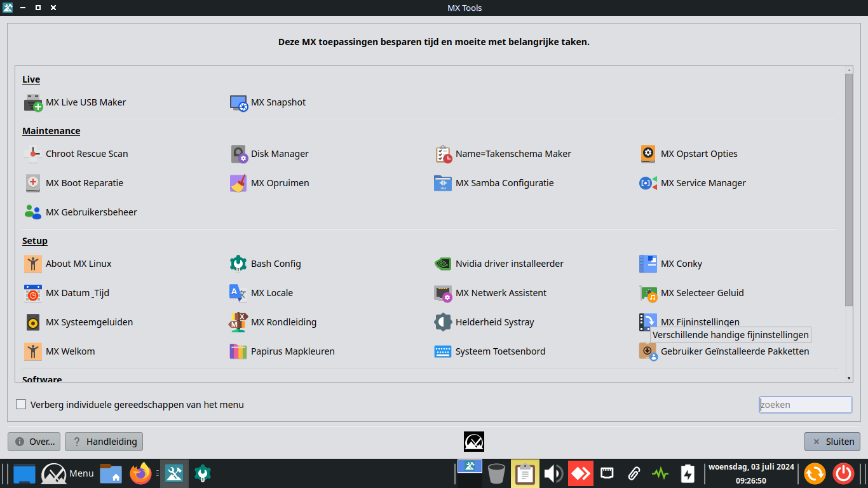
Task: Open MX Live USB Maker icon
Action: pos(33,103)
